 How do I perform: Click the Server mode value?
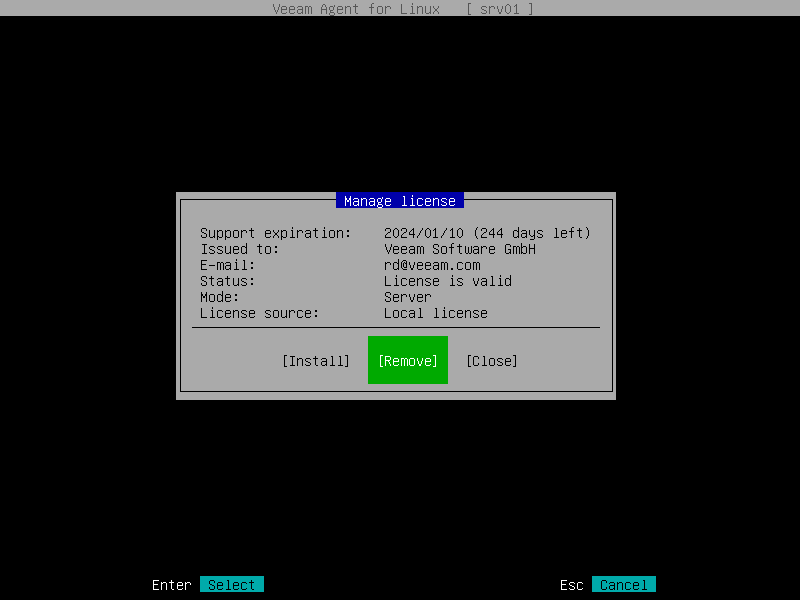(x=407, y=297)
